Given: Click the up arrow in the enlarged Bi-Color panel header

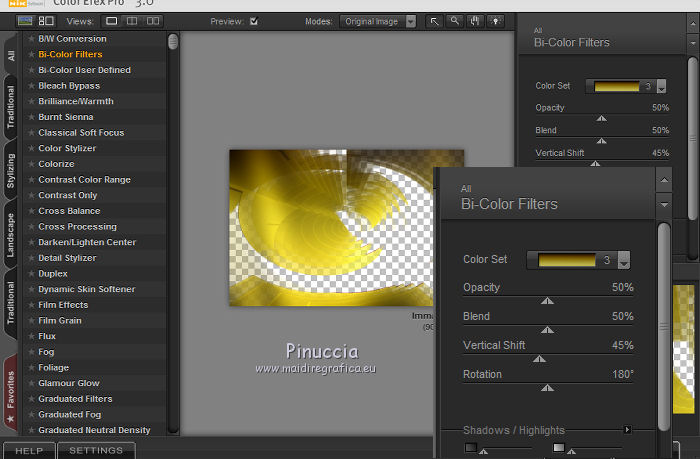Looking at the screenshot, I should pos(664,180).
